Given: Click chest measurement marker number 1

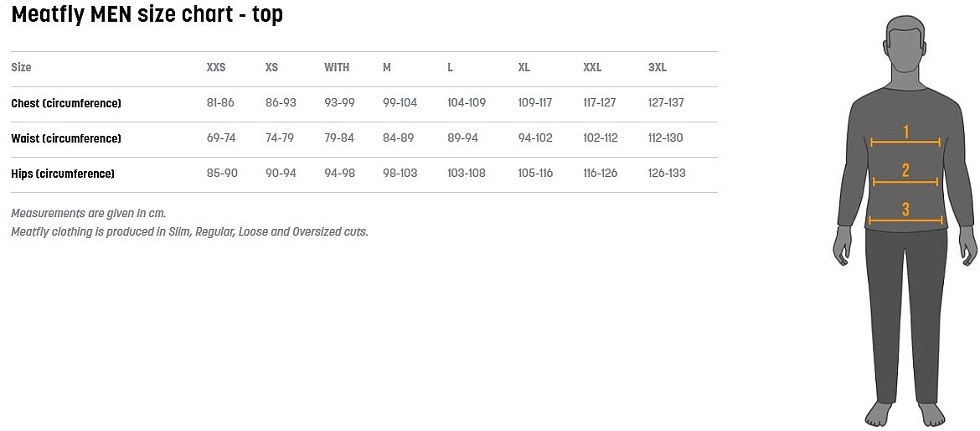Looking at the screenshot, I should [905, 132].
